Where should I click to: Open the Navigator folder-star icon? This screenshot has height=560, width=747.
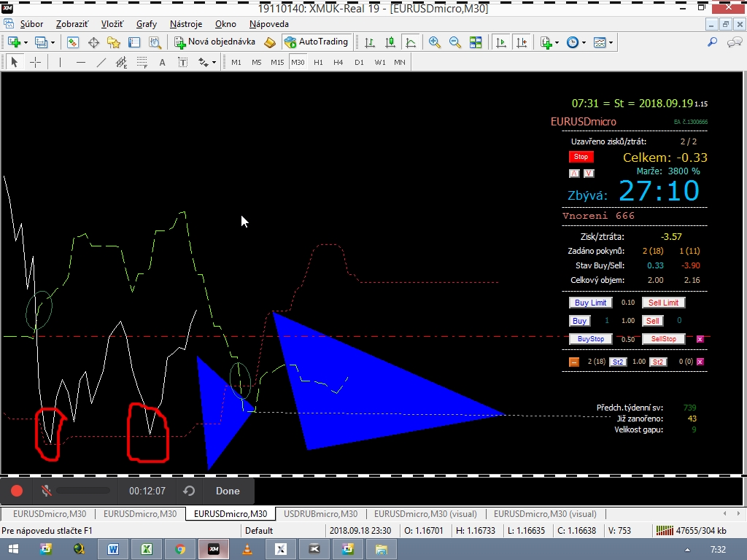coord(114,42)
